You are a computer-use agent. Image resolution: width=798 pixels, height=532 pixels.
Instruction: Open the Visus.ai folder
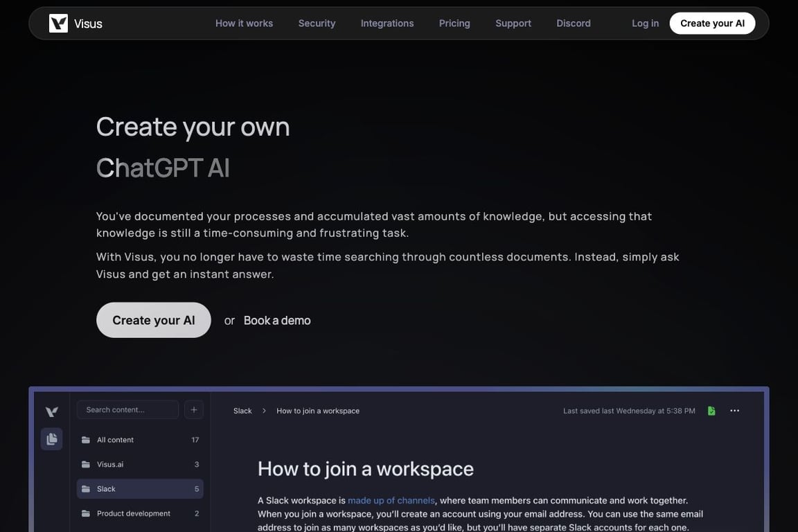tap(140, 464)
